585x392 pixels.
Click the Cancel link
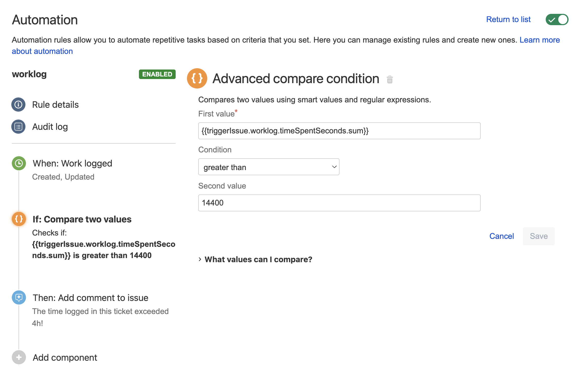coord(501,236)
